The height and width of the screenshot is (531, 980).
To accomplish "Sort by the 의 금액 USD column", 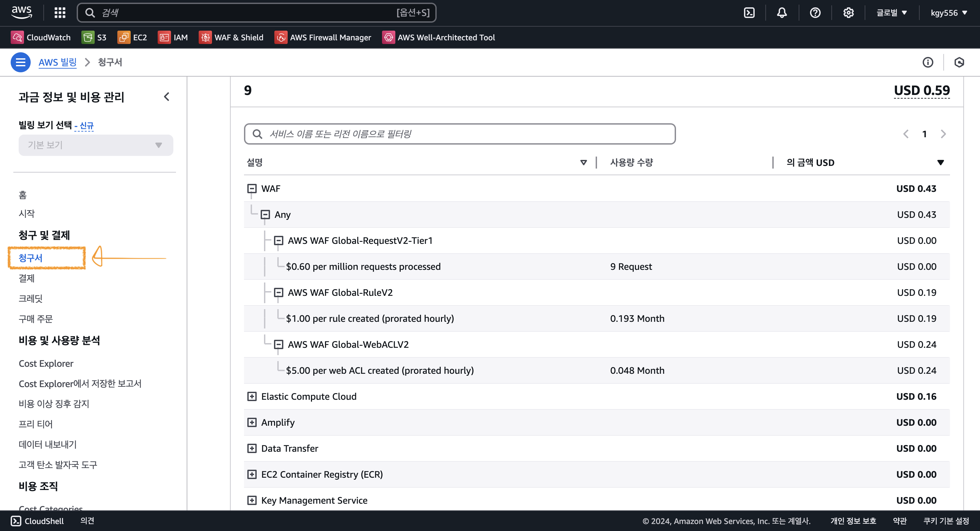I will [940, 163].
